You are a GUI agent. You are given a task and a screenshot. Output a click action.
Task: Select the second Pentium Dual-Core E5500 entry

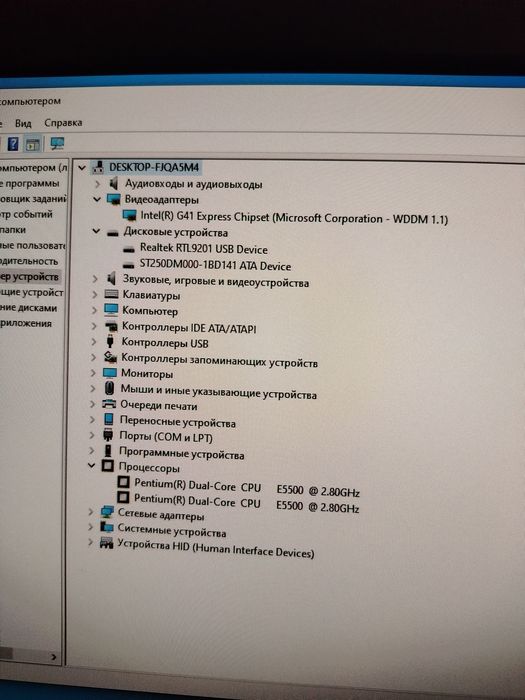246,503
